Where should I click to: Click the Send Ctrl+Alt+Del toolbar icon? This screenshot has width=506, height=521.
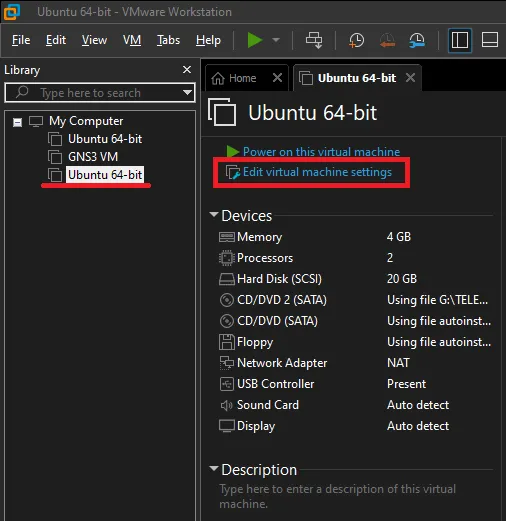tap(314, 40)
